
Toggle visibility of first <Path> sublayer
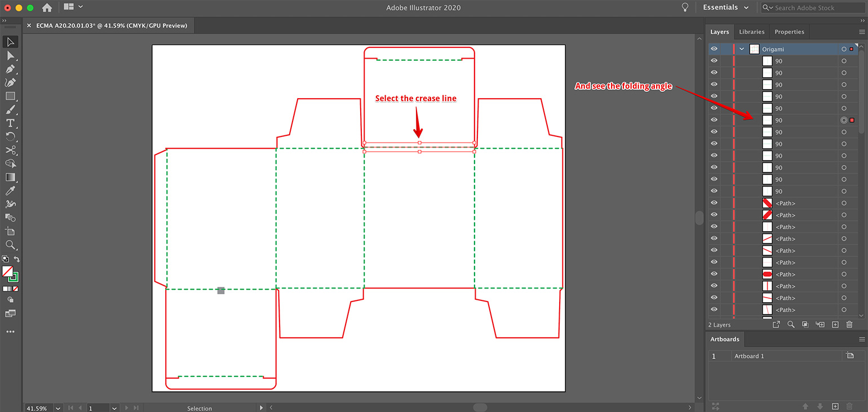pos(714,203)
